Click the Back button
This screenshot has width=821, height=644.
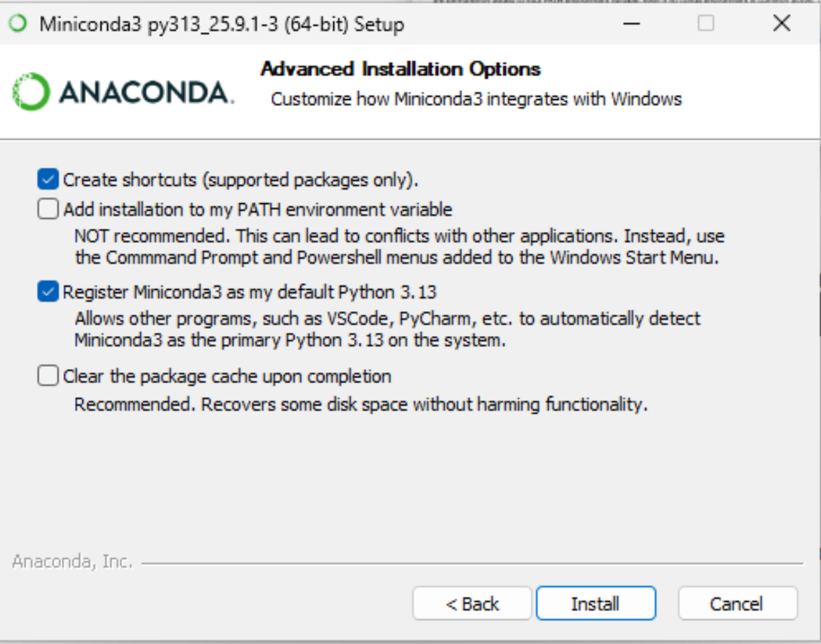pyautogui.click(x=472, y=603)
